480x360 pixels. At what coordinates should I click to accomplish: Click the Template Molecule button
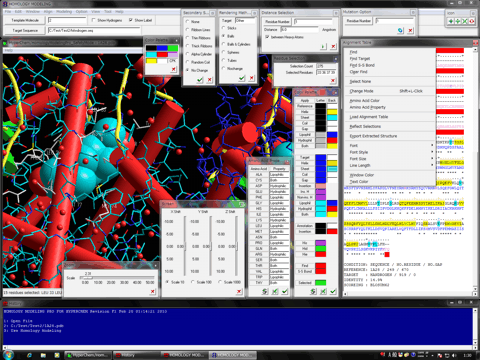(x=25, y=20)
